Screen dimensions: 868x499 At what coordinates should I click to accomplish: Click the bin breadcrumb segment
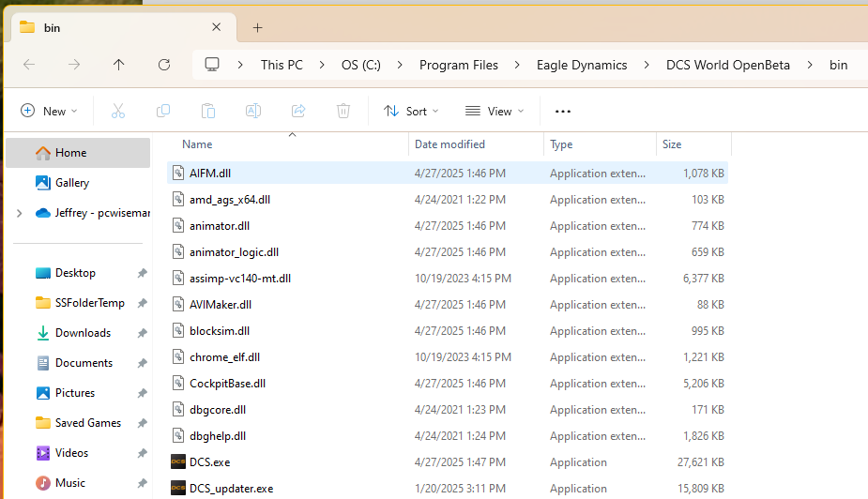(x=838, y=65)
